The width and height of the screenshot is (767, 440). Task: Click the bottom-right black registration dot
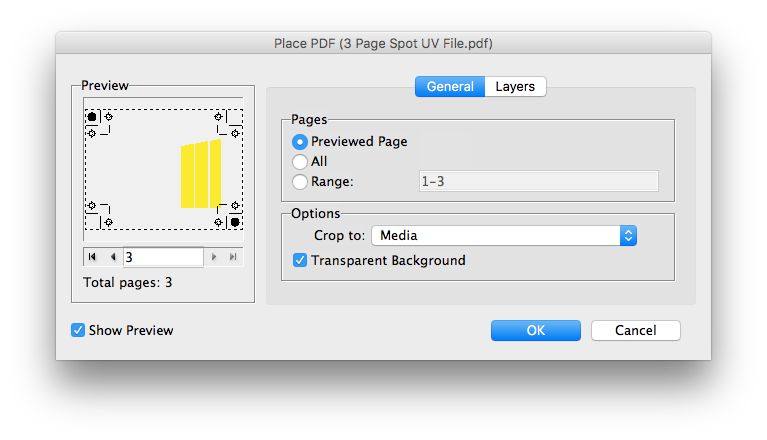click(235, 222)
